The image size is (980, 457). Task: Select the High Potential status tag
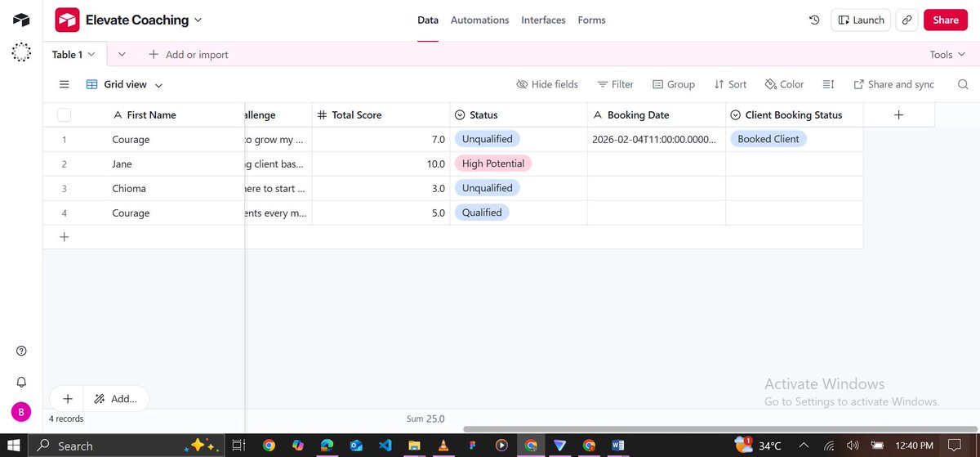coord(493,164)
